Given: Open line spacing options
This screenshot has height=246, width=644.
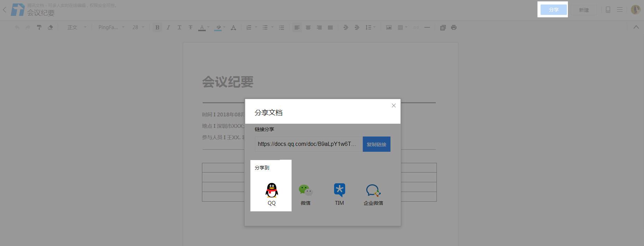Looking at the screenshot, I should (370, 27).
